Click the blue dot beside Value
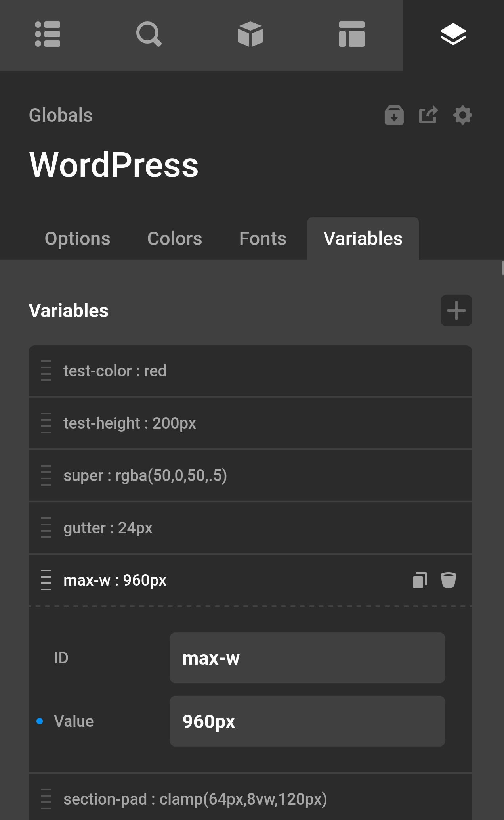Screen dimensions: 504x820 (40, 721)
